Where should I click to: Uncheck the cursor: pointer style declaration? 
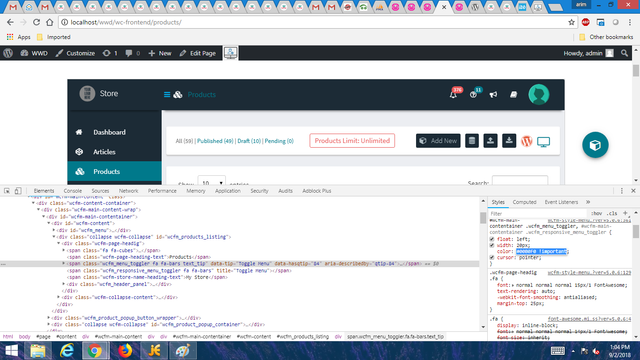[492, 258]
